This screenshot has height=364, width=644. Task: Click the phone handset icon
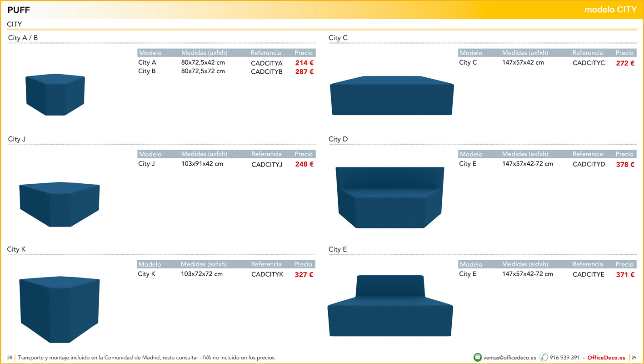click(x=543, y=357)
